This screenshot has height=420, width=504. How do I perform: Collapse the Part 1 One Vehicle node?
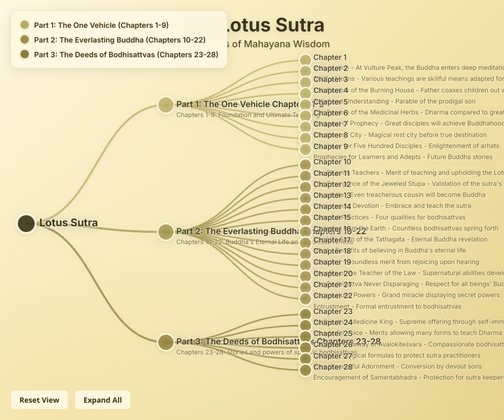[x=165, y=104]
